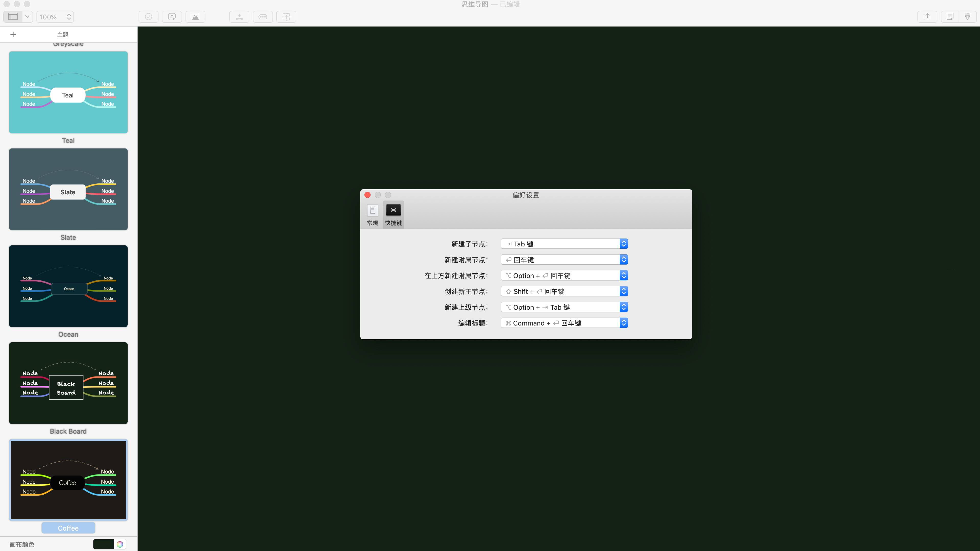Open the share export icon

coord(927,17)
